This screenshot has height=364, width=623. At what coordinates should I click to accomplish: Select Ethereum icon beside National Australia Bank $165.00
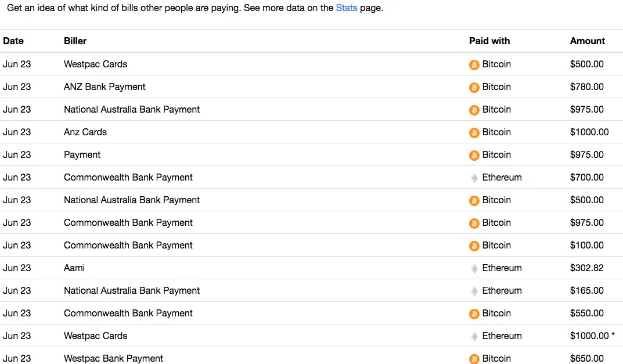(474, 291)
